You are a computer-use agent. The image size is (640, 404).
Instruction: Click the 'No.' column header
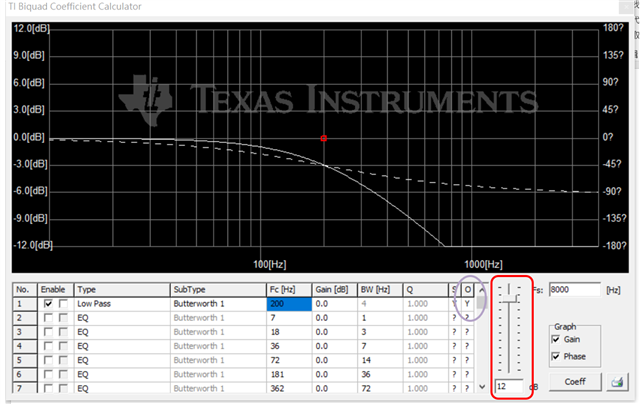click(25, 290)
